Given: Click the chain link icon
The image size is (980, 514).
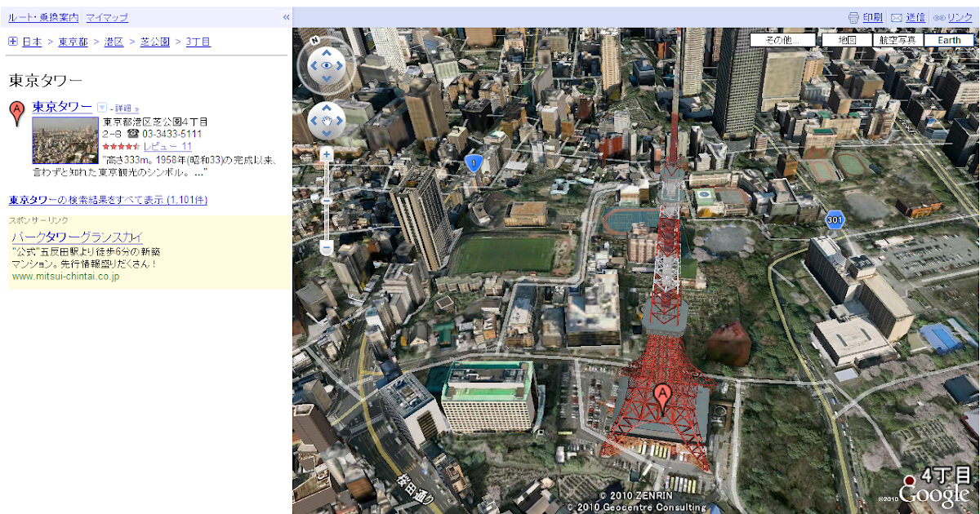Looking at the screenshot, I should pyautogui.click(x=939, y=17).
